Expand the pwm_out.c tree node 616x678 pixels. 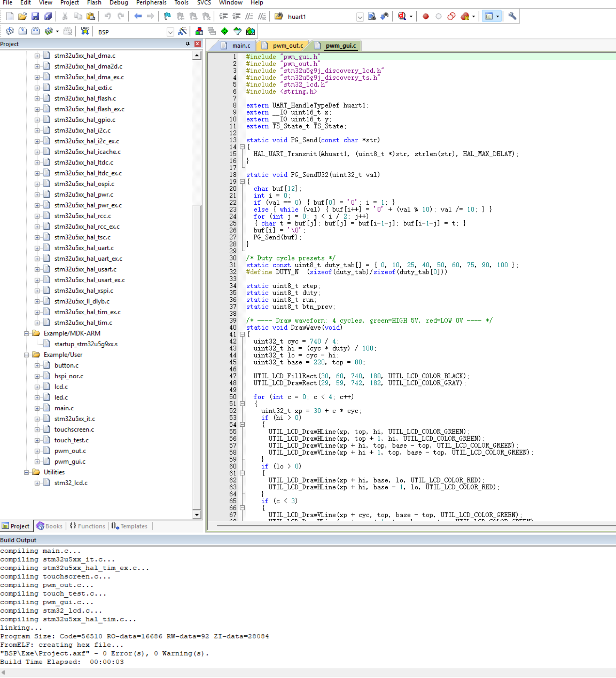[37, 451]
